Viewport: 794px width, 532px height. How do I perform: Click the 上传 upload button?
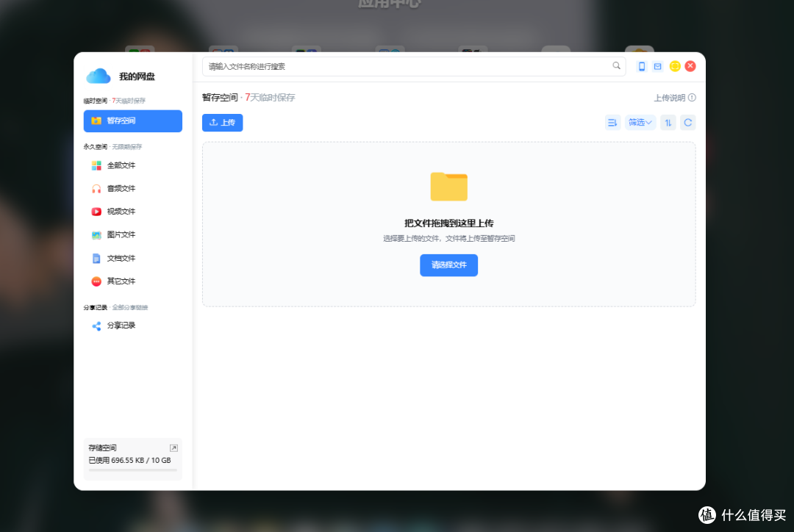tap(222, 123)
